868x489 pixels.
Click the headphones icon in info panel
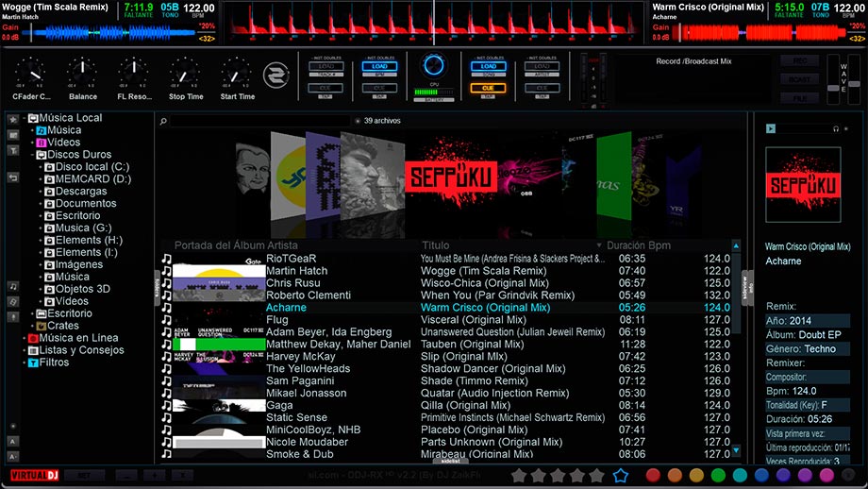point(836,128)
